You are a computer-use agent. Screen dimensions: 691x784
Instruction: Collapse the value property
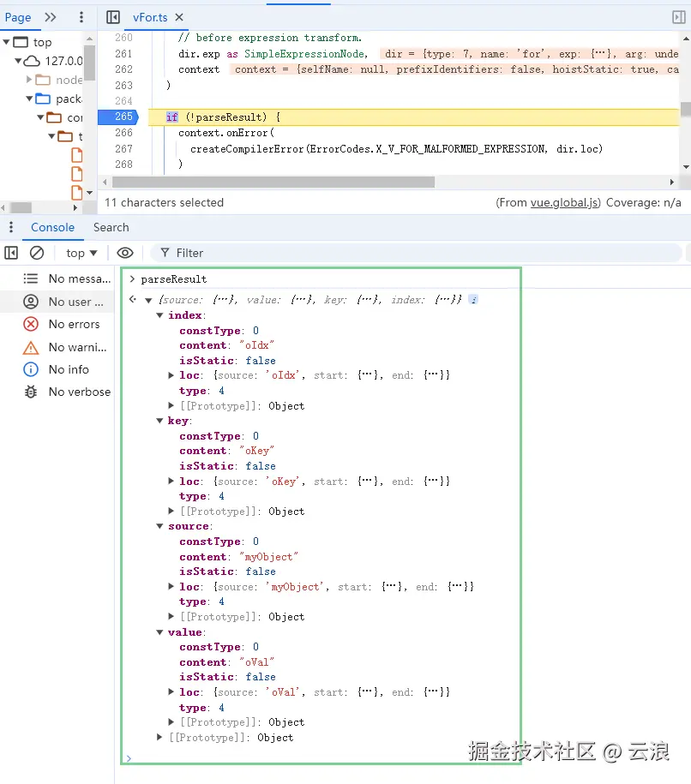159,632
